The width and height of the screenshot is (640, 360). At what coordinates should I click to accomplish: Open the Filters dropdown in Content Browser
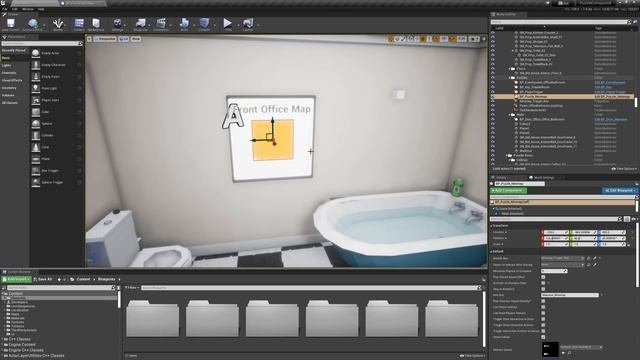point(132,288)
